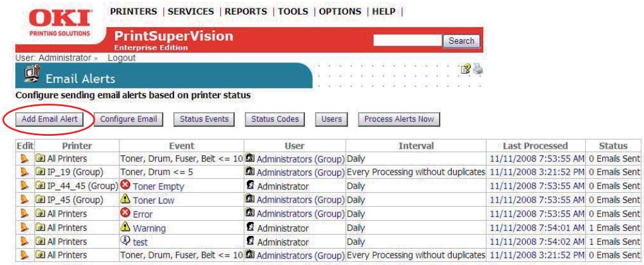Image resolution: width=644 pixels, height=265 pixels.
Task: Click group folder icon beside IP_44_45 (Group)
Action: point(41,186)
